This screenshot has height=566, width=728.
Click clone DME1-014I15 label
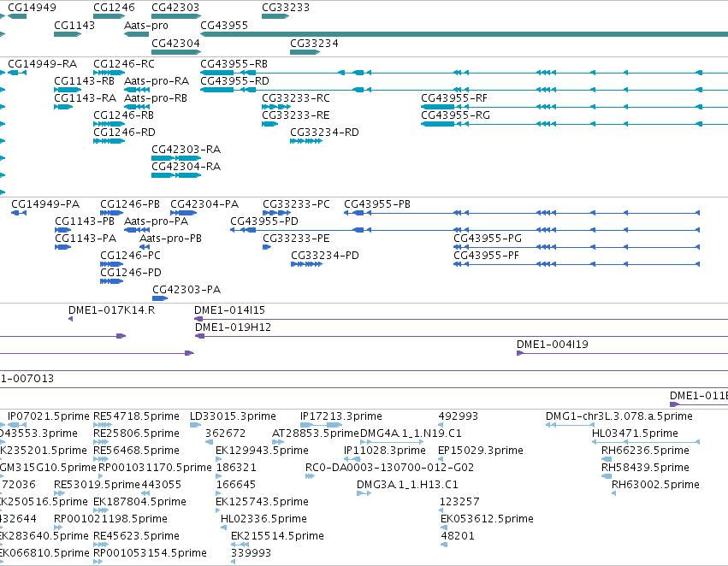[230, 310]
